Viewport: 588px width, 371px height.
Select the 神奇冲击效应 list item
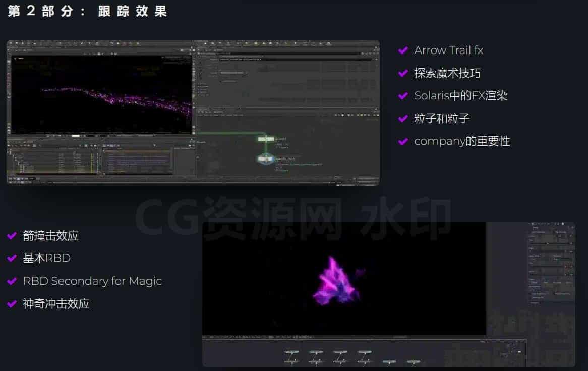click(56, 304)
